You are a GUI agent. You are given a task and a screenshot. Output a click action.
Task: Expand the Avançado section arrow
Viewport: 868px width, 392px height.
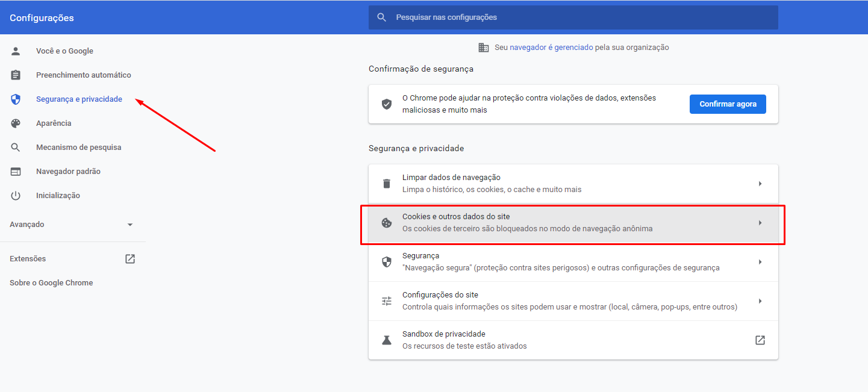130,225
